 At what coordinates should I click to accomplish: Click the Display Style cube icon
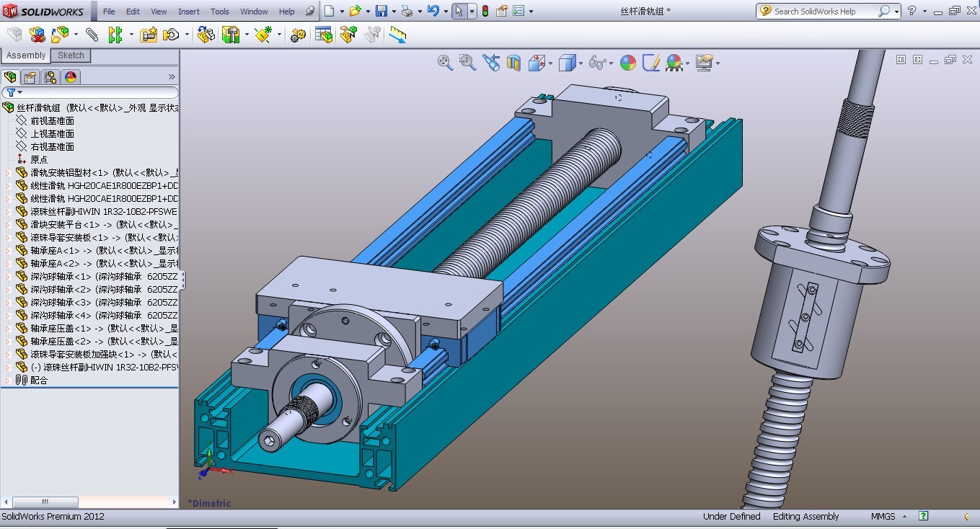point(567,63)
